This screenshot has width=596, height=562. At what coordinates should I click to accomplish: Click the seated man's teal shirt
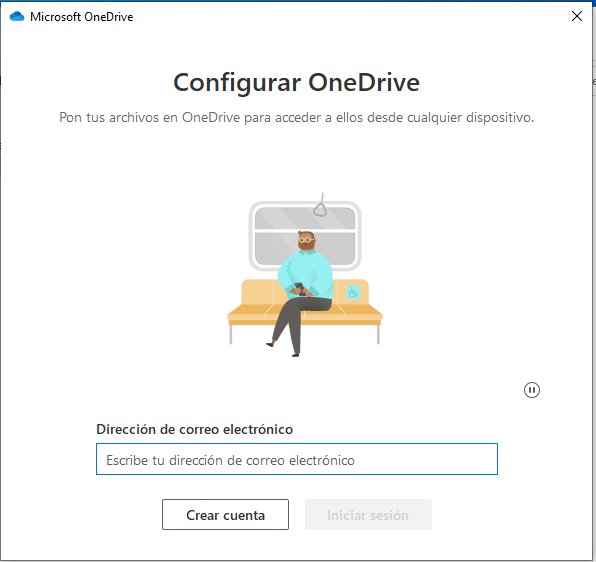(x=306, y=274)
